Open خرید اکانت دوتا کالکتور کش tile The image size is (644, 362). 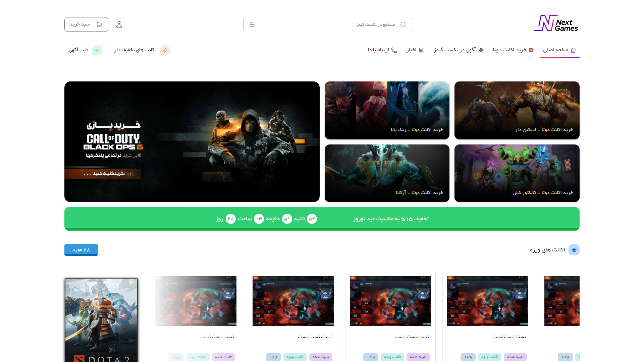[517, 173]
